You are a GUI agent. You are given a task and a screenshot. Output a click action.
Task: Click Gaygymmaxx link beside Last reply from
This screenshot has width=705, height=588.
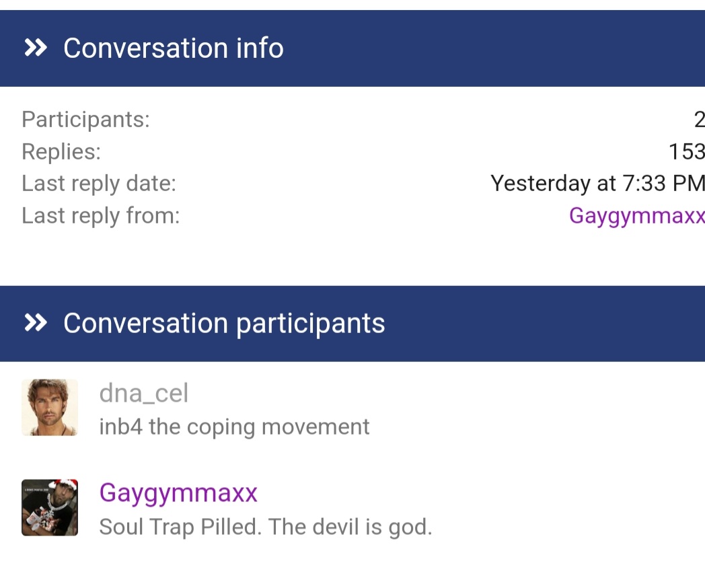click(x=636, y=215)
